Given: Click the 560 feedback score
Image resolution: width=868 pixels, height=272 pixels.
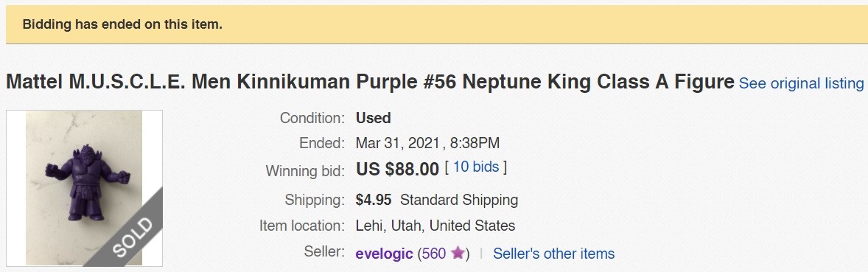Looking at the screenshot, I should [433, 254].
